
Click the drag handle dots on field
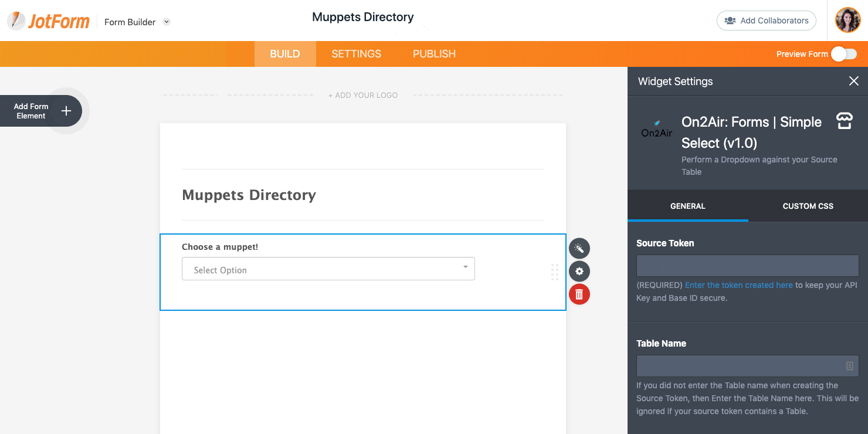555,272
